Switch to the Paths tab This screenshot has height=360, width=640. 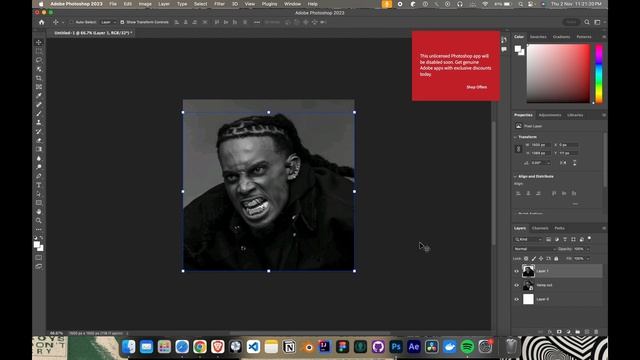click(560, 228)
